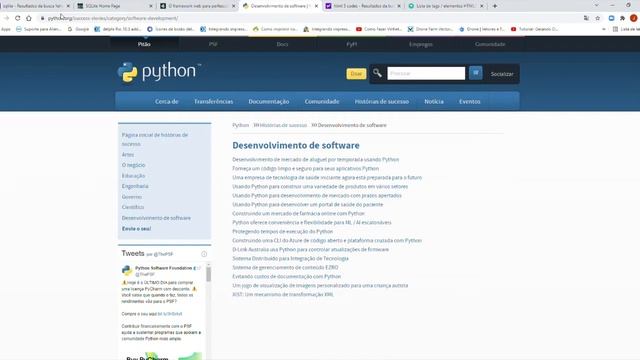Click the Python logo
Screen dimensions: 640x360
159,72
